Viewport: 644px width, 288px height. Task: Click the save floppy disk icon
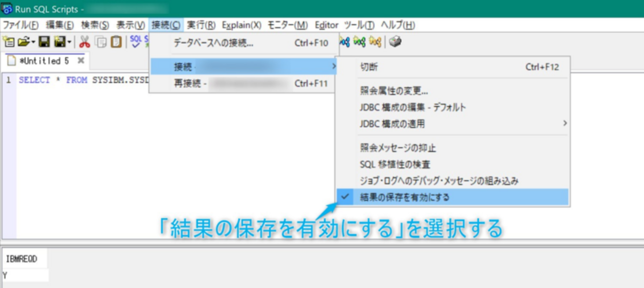44,42
